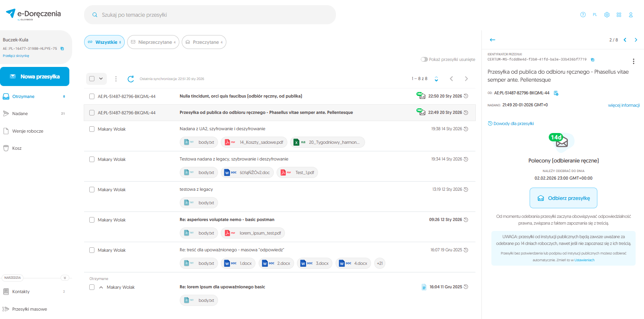
Task: Copy the mailbox address AE:PL-16477
Action: [x=62, y=49]
